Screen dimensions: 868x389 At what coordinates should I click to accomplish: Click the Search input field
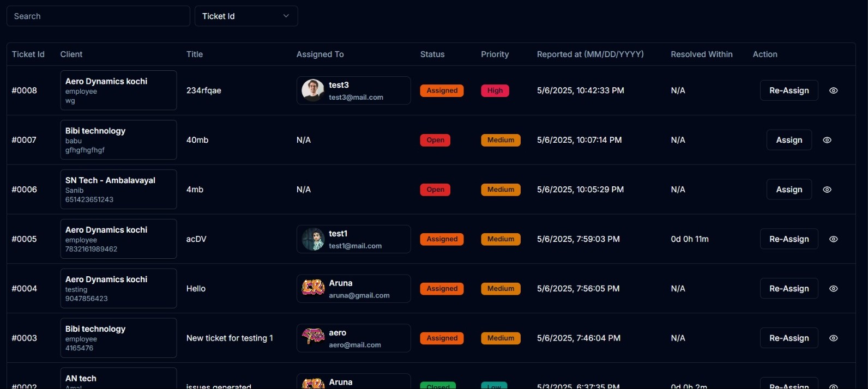[98, 16]
